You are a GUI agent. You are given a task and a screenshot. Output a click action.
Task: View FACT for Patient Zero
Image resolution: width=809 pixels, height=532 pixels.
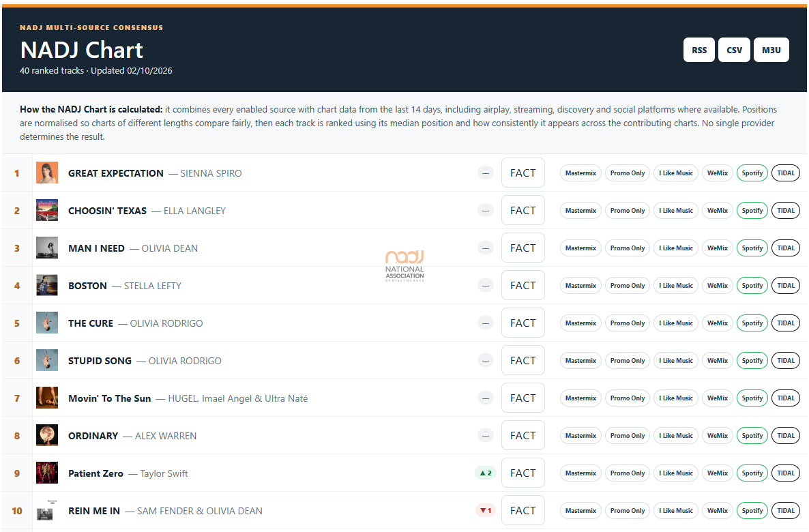[x=523, y=473]
